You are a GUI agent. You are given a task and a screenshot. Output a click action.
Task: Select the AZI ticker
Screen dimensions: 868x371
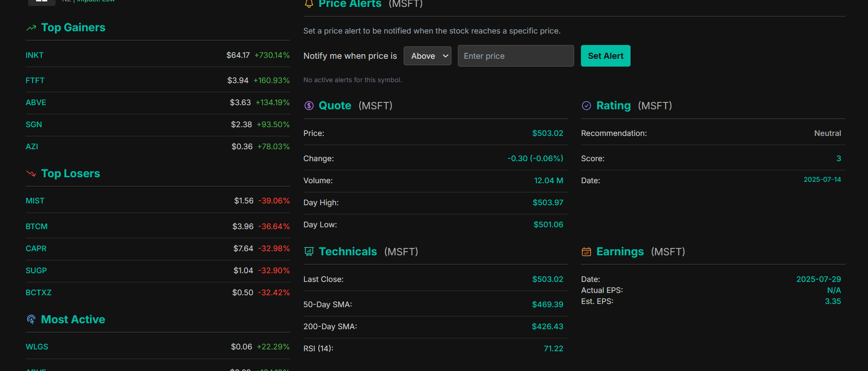pos(32,146)
